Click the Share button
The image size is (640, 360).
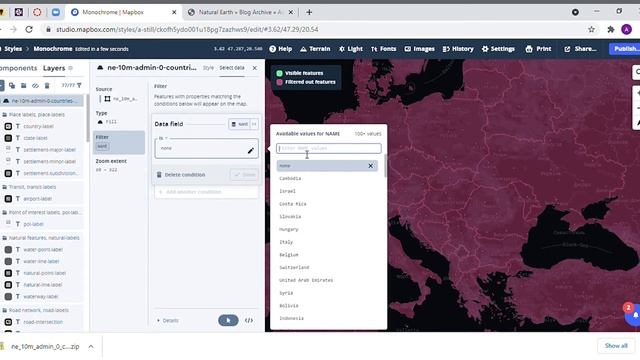[580, 49]
